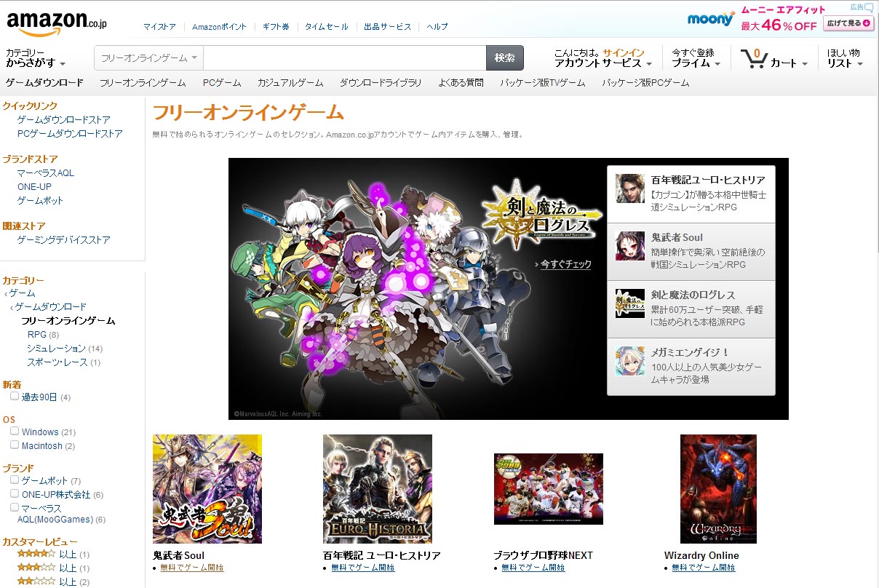
Task: Click 無料でゲーム開始 under ブラウザプロ野球NEXT
Action: [x=533, y=568]
